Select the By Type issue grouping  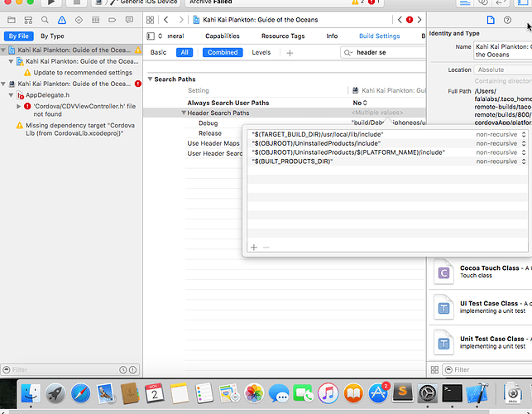(52, 36)
